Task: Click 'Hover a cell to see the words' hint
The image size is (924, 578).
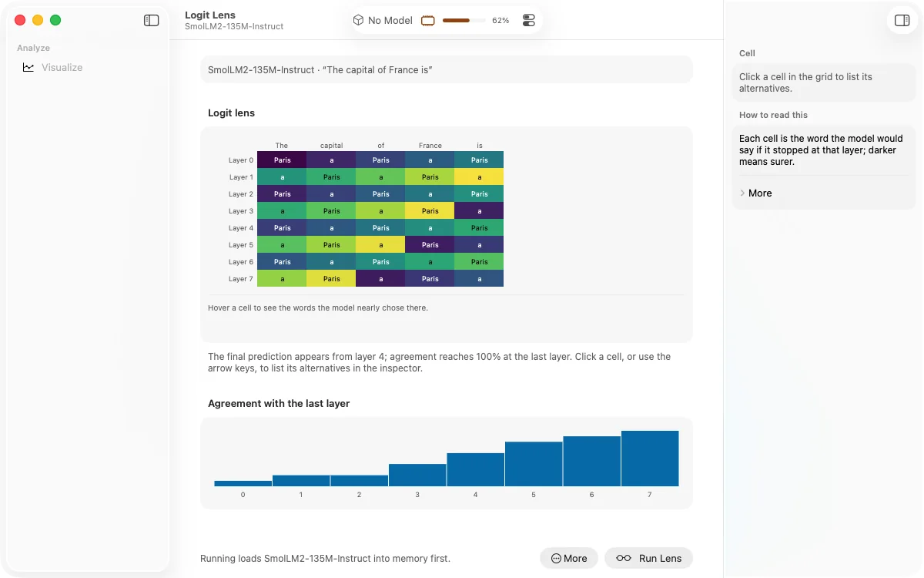Action: [x=318, y=307]
